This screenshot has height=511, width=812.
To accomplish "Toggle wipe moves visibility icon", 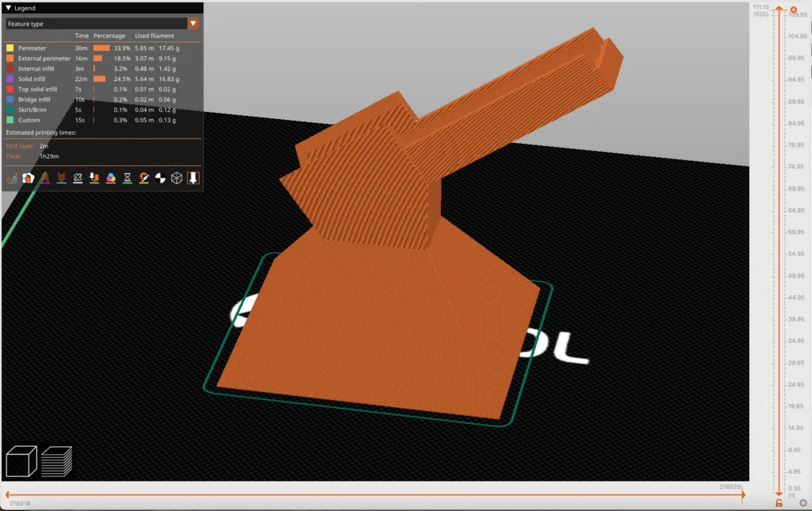I will pyautogui.click(x=29, y=179).
